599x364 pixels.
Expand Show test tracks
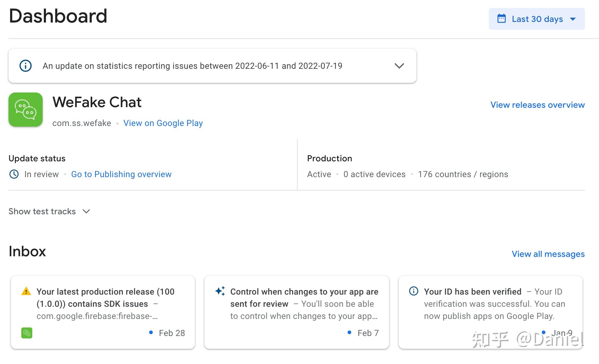(49, 211)
